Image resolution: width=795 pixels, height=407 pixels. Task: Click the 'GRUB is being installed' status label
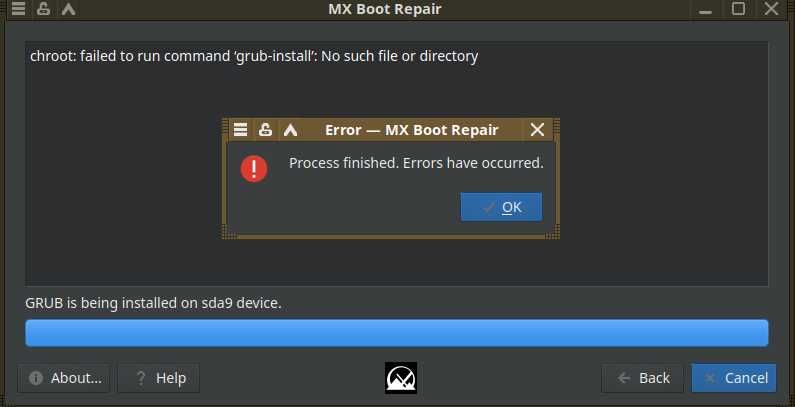(153, 303)
